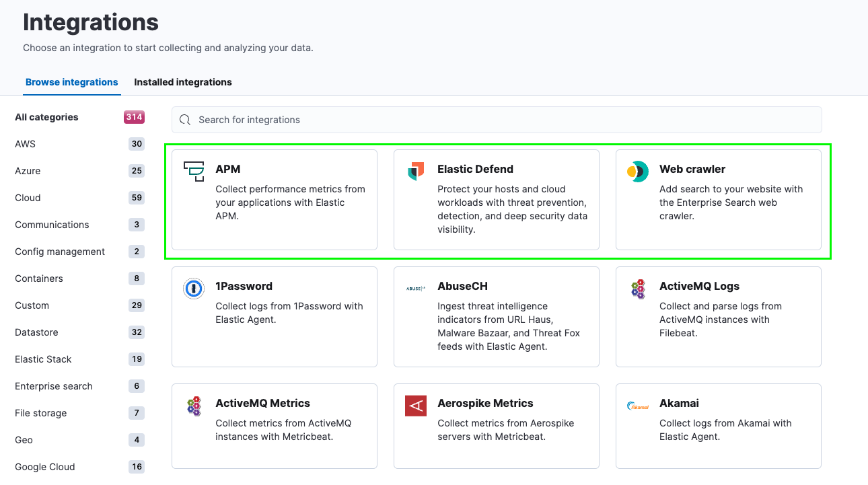This screenshot has height=485, width=868.
Task: Filter by Azure category
Action: [x=28, y=171]
